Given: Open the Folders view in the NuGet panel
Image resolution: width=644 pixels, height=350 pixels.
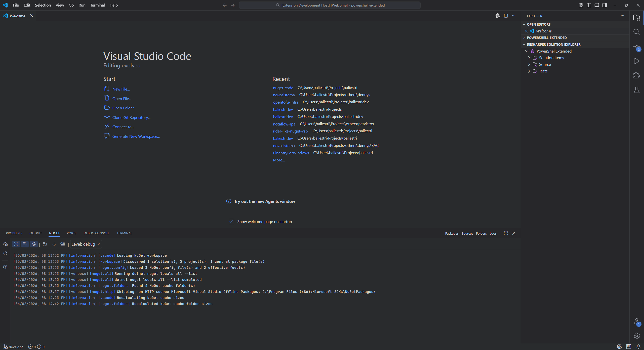Looking at the screenshot, I should point(481,233).
